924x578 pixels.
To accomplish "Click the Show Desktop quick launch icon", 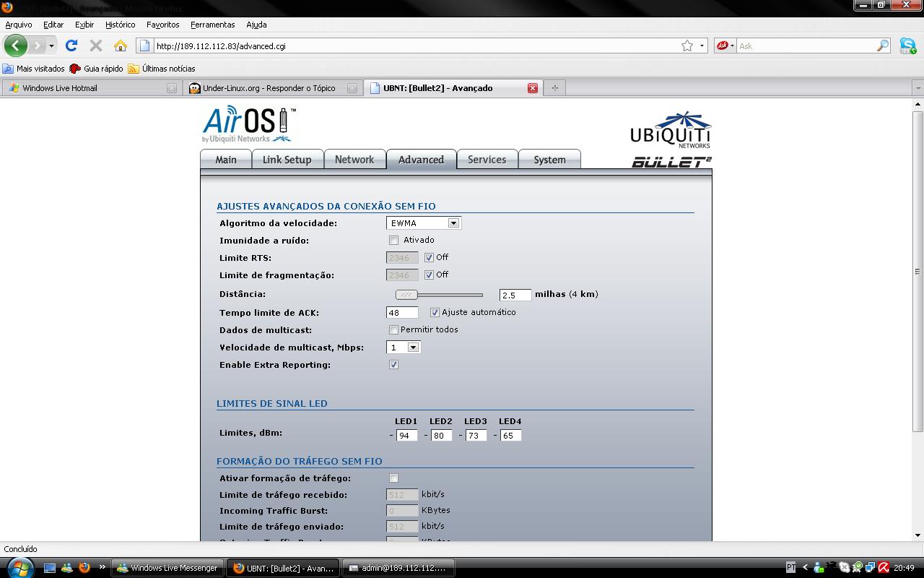I will coord(50,568).
